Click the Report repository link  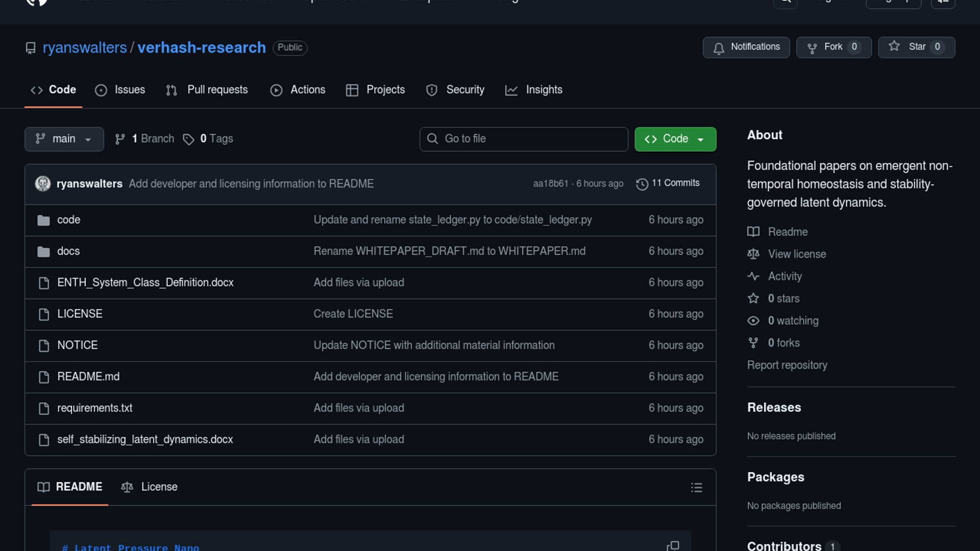[x=787, y=365]
